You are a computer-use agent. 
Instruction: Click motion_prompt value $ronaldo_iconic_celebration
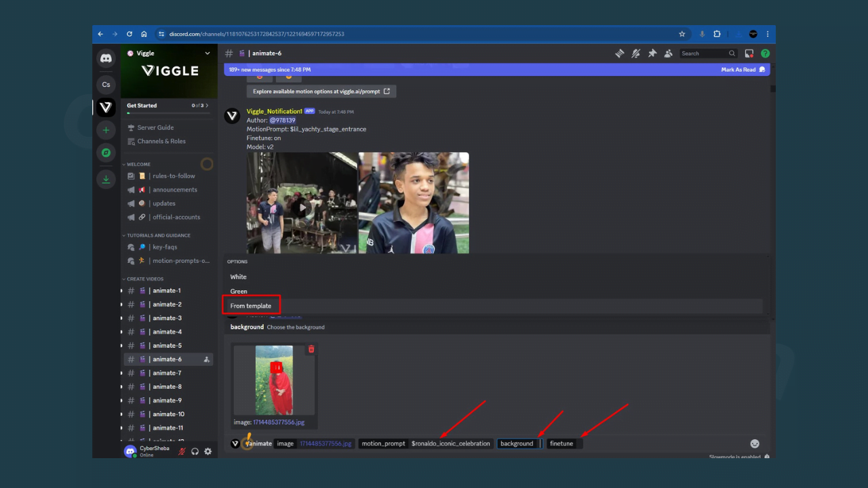pos(450,444)
